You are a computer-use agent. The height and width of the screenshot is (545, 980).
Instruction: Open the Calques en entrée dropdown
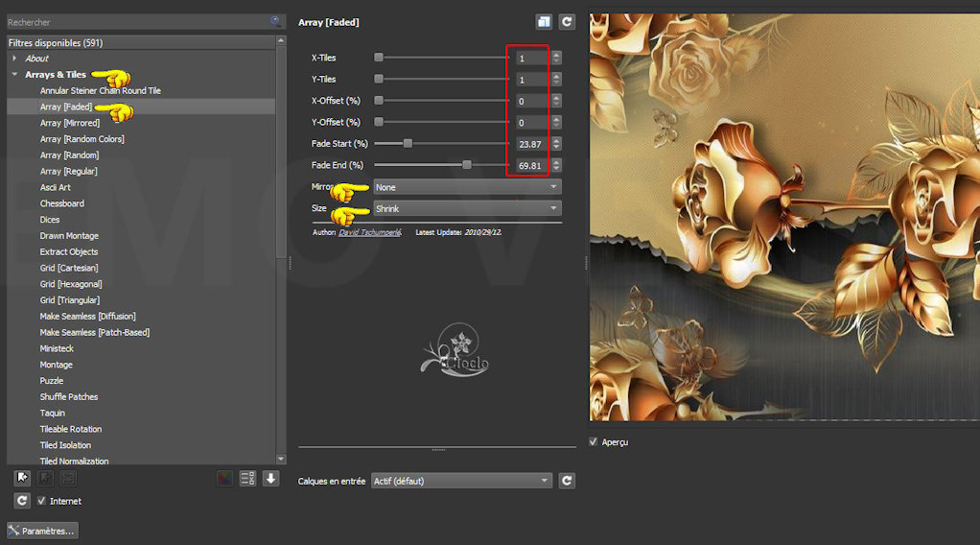pos(462,481)
